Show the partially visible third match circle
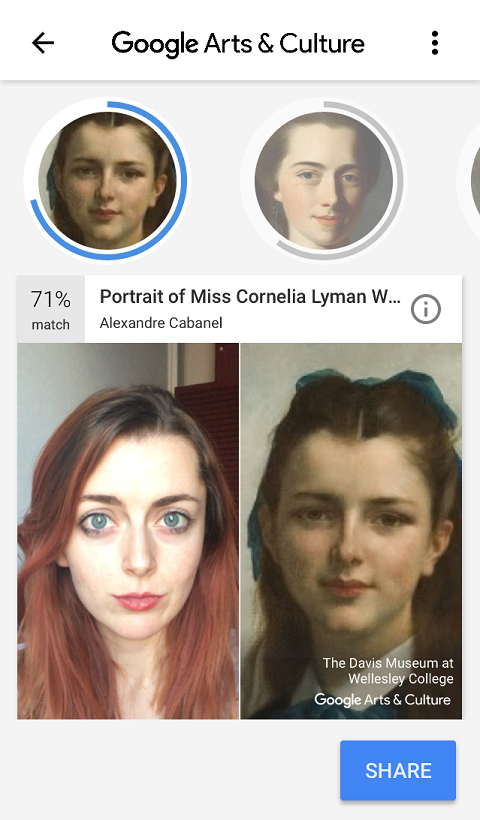 (473, 180)
